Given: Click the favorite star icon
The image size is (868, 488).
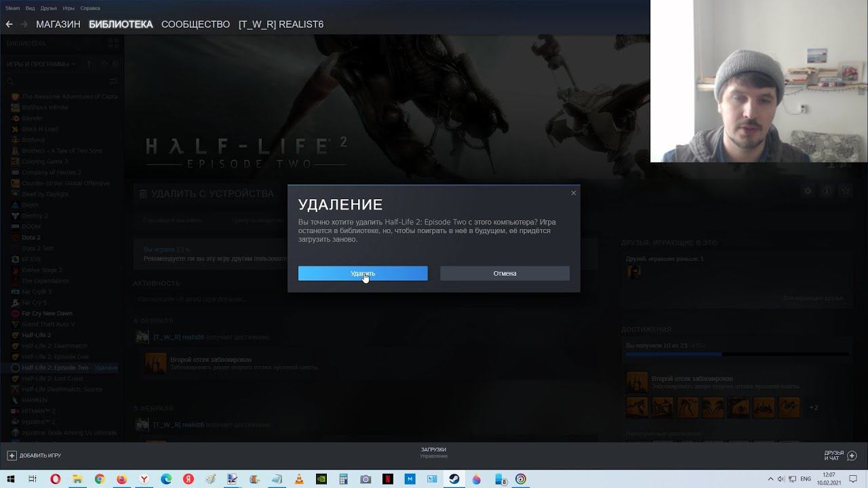Looking at the screenshot, I should click(846, 191).
